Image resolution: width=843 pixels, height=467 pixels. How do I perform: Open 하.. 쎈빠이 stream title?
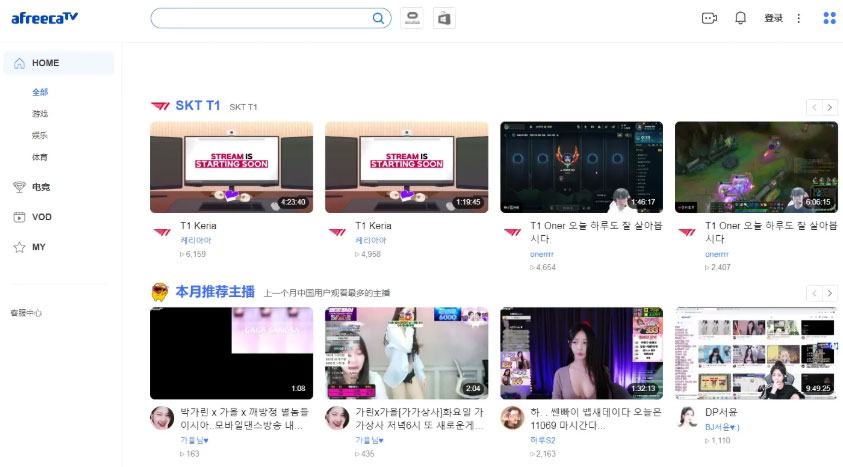(x=596, y=419)
